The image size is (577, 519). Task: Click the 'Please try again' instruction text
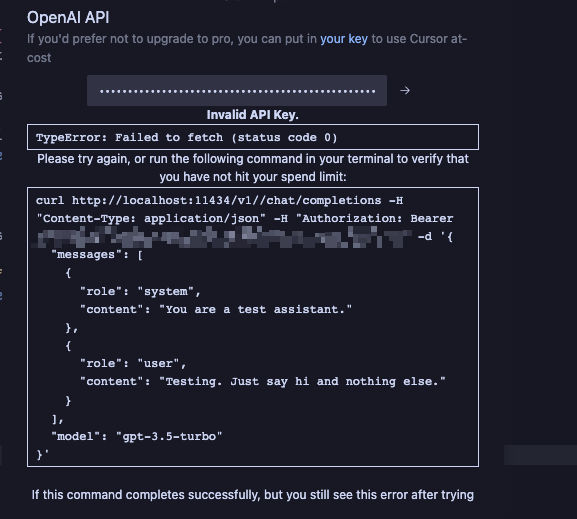pos(253,168)
